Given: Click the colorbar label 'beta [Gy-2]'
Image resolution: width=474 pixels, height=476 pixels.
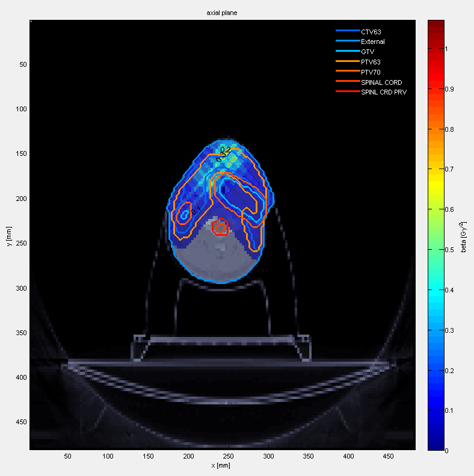Looking at the screenshot, I should click(465, 235).
